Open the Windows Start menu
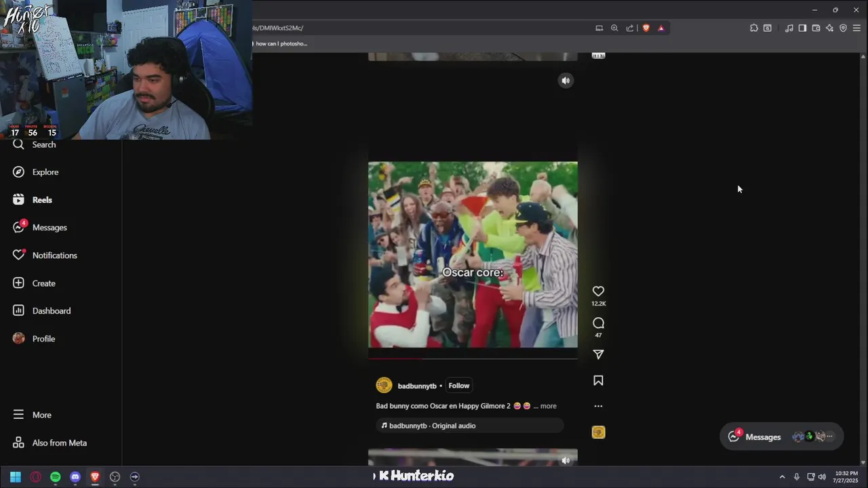 click(x=15, y=477)
